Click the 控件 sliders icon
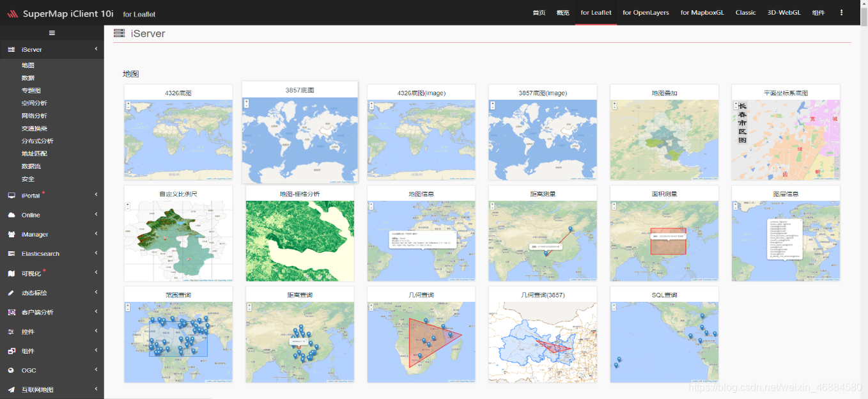This screenshot has height=399, width=868. (12, 332)
